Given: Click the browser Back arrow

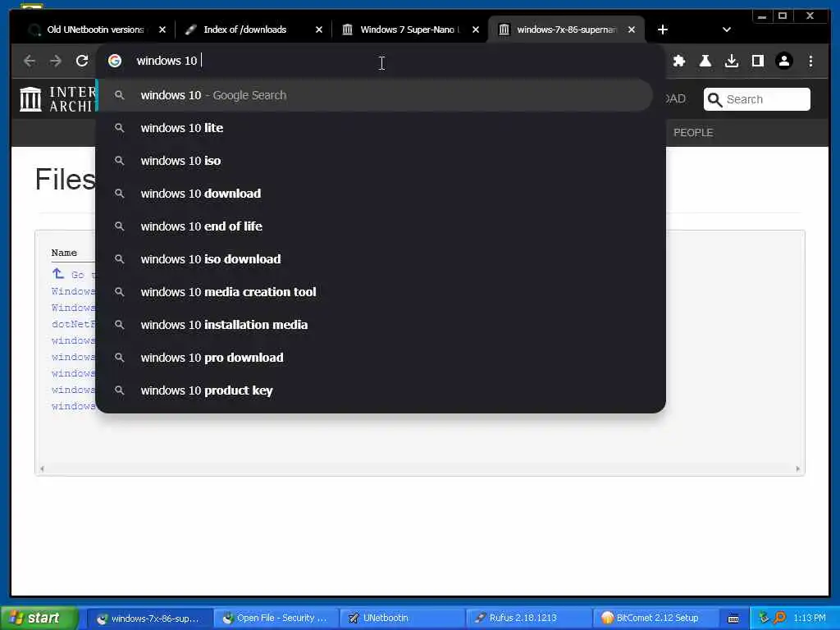Looking at the screenshot, I should click(x=30, y=61).
